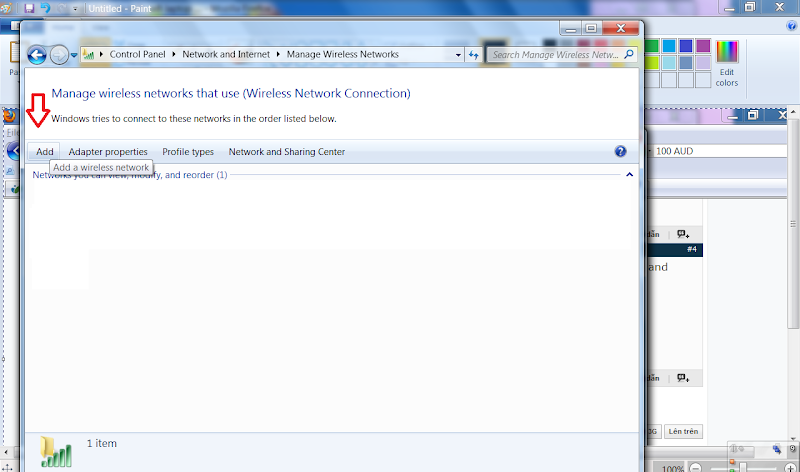Undo in Paint quick access toolbar

point(45,8)
